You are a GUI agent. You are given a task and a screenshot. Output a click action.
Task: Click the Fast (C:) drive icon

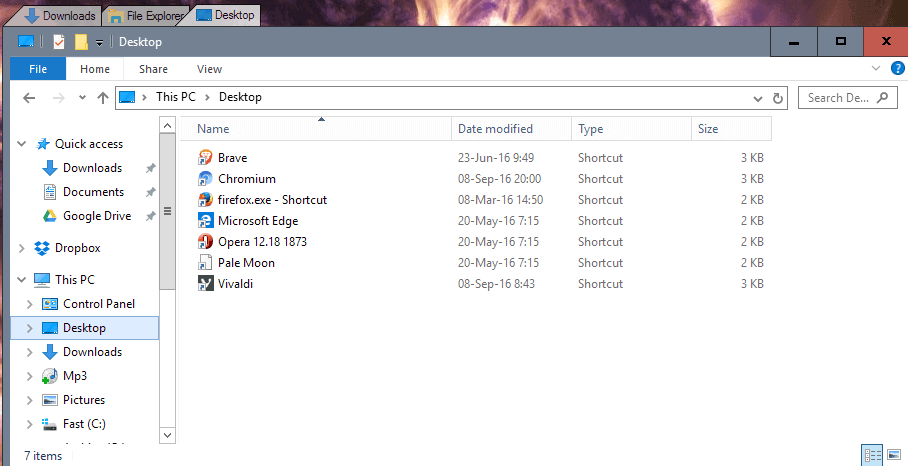(x=50, y=424)
